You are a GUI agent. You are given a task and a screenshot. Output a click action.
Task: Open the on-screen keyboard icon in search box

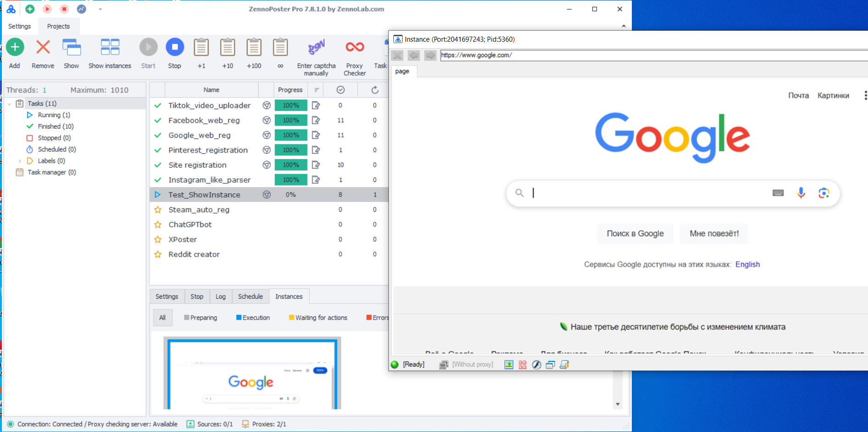pos(778,193)
